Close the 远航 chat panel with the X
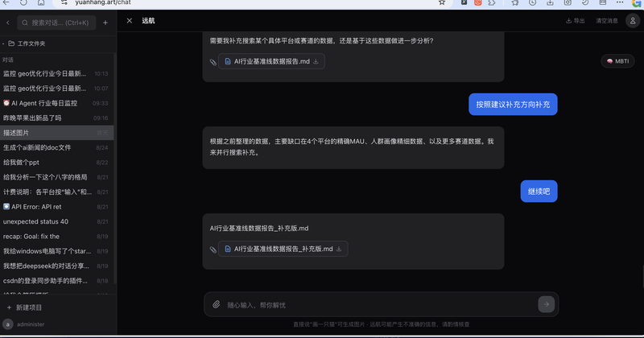 [130, 21]
